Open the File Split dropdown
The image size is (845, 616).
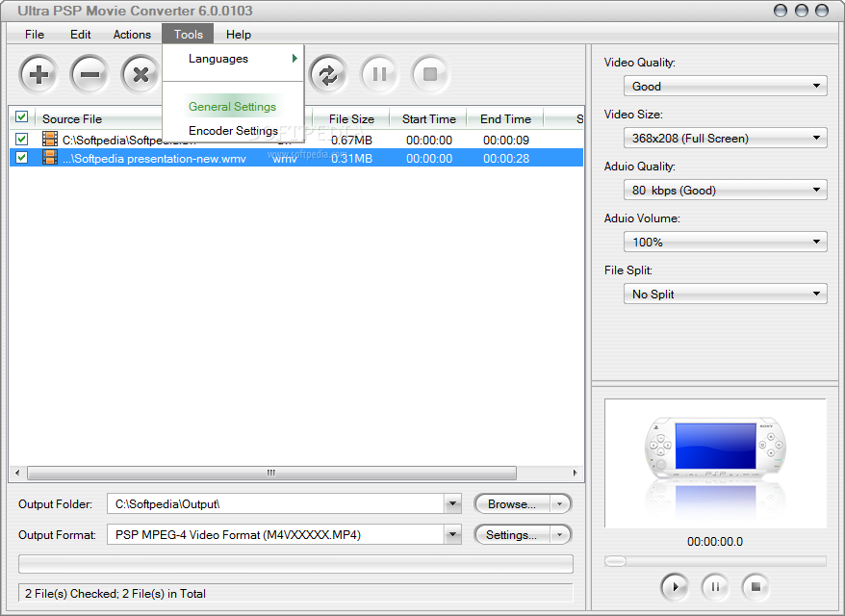tap(726, 295)
